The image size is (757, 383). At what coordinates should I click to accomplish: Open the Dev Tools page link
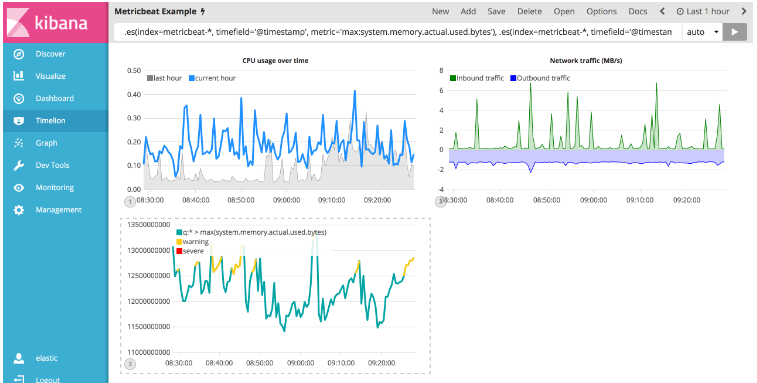pyautogui.click(x=52, y=165)
